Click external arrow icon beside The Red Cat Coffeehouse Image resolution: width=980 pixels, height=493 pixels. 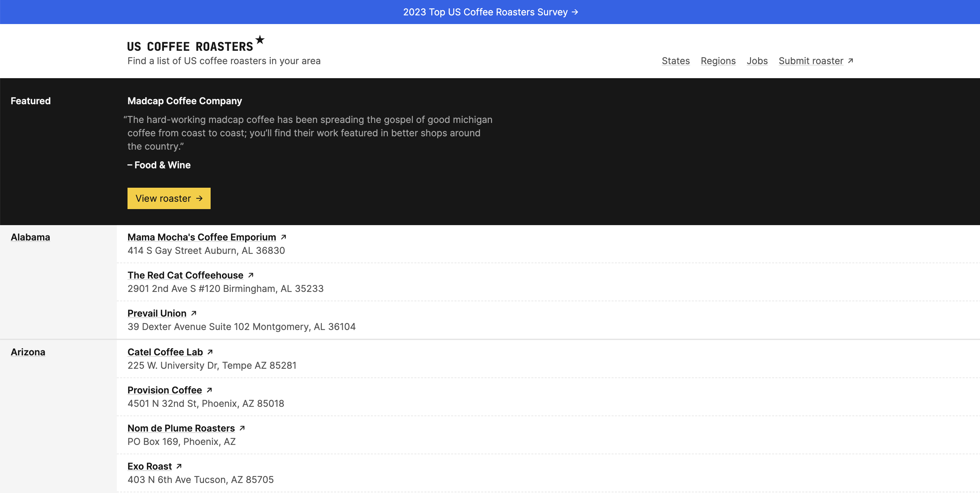click(251, 275)
